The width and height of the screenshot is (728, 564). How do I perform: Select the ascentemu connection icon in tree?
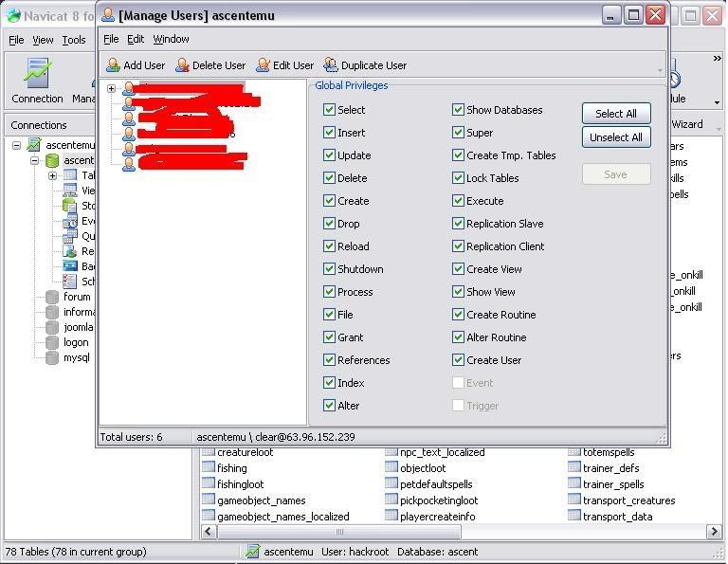(x=33, y=145)
